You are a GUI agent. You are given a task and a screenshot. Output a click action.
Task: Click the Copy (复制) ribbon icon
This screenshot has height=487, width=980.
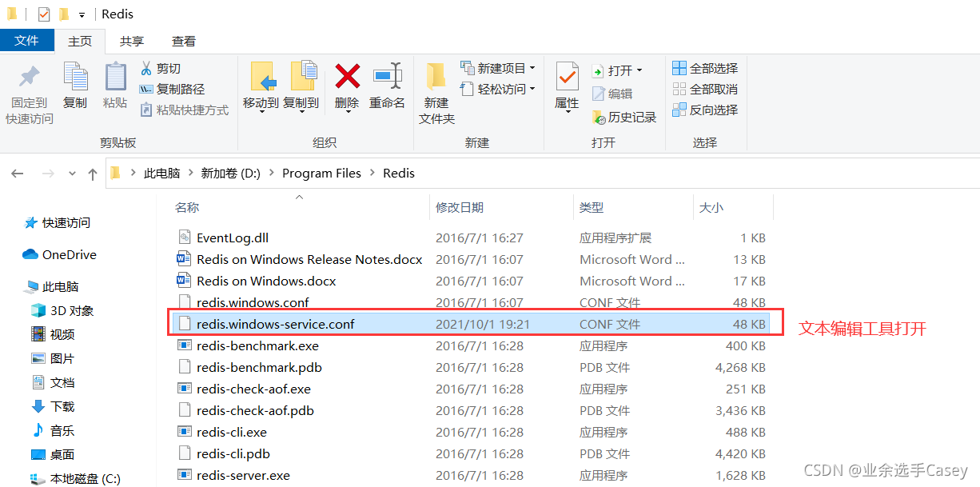coord(75,78)
